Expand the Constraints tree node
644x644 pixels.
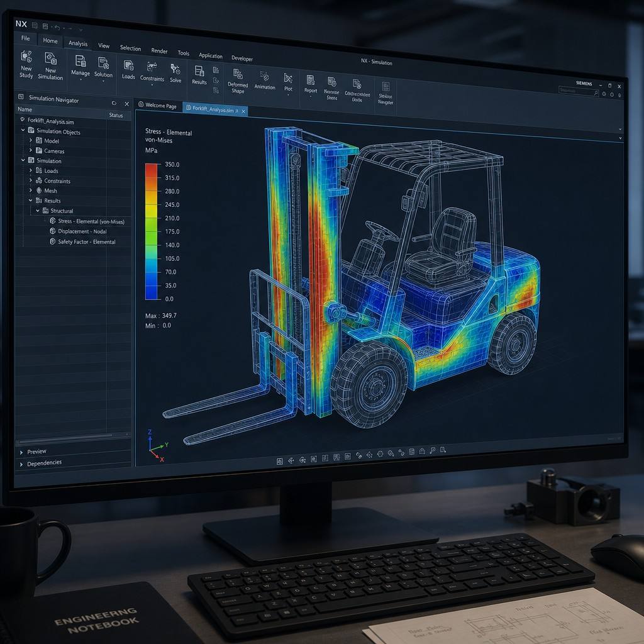pos(30,180)
